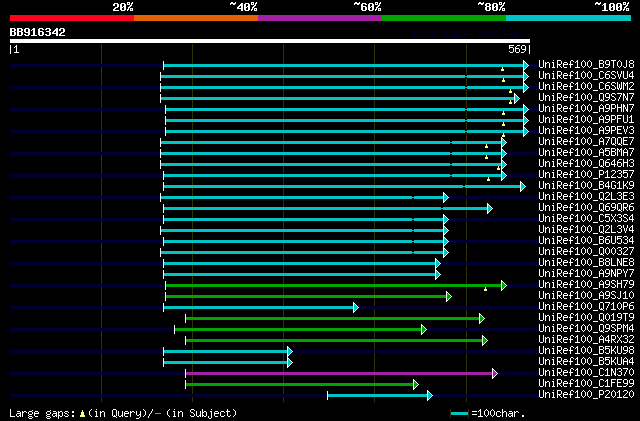Click the white BB916342 query sequence bar
This screenshot has height=421, width=640.
[x=270, y=41]
